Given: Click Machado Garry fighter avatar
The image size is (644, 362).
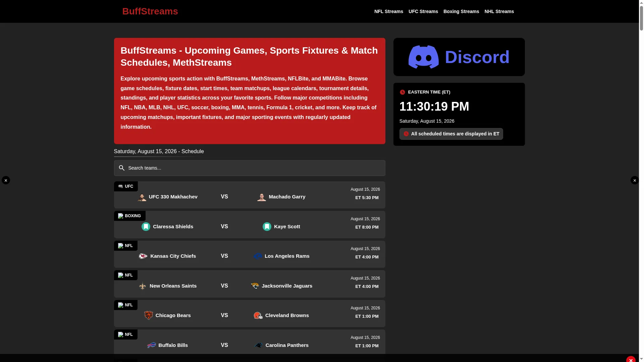Looking at the screenshot, I should pos(262,197).
